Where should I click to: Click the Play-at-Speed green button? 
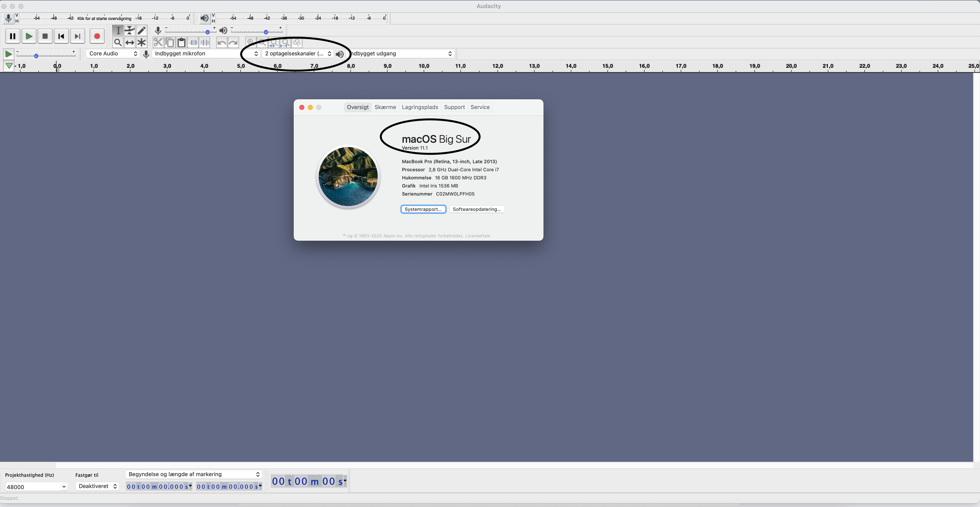pyautogui.click(x=8, y=54)
